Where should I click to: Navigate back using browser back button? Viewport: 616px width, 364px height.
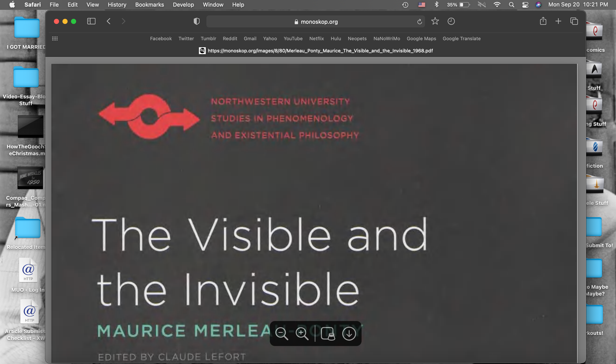pos(109,21)
